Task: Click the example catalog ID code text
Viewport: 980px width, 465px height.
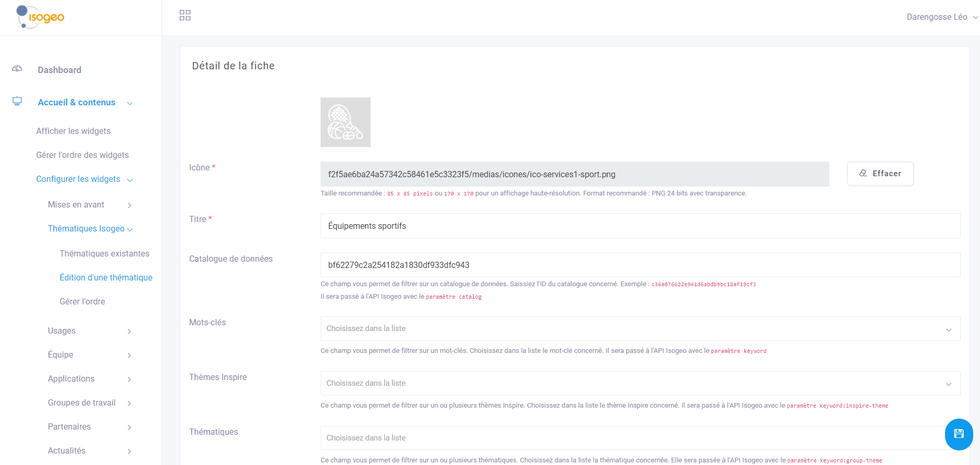Action: click(704, 285)
